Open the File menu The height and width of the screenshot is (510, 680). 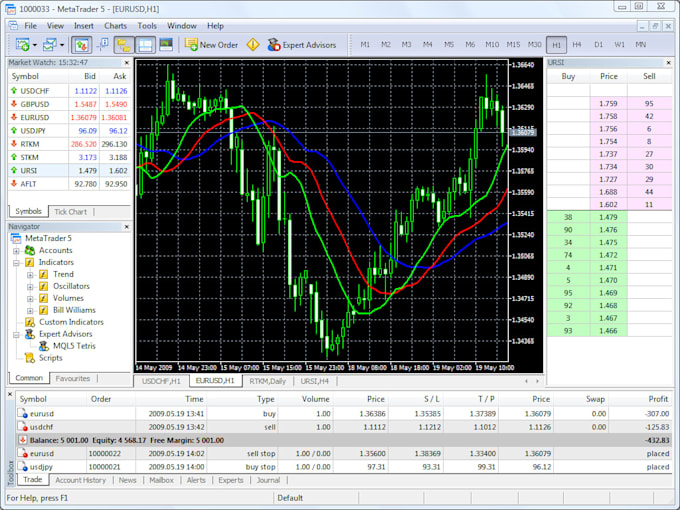pos(30,26)
